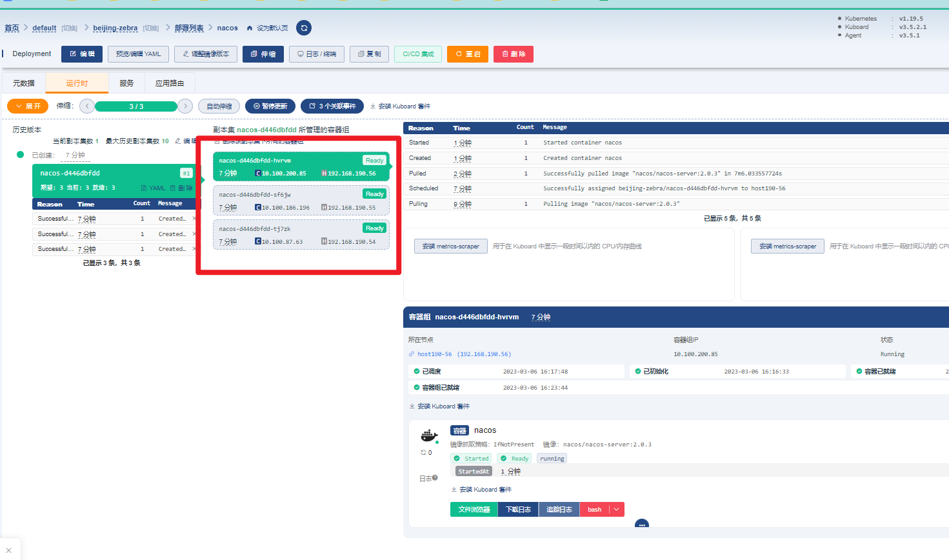
Task: Open the 日志 / 终端 logs and terminal
Action: point(317,54)
